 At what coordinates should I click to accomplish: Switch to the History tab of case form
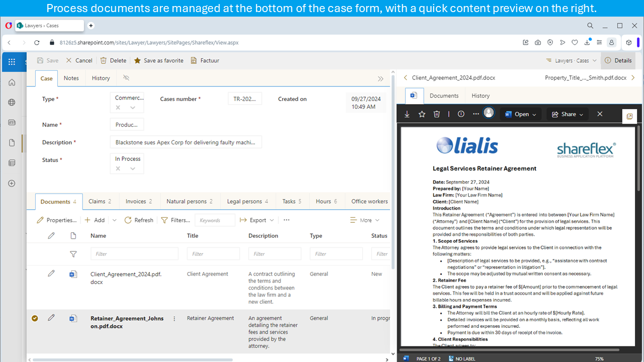coord(101,78)
